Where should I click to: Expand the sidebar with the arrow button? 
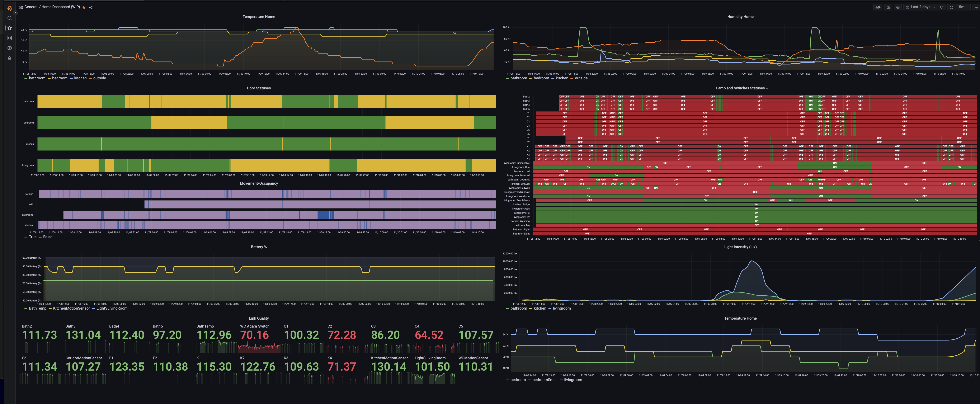point(15,13)
